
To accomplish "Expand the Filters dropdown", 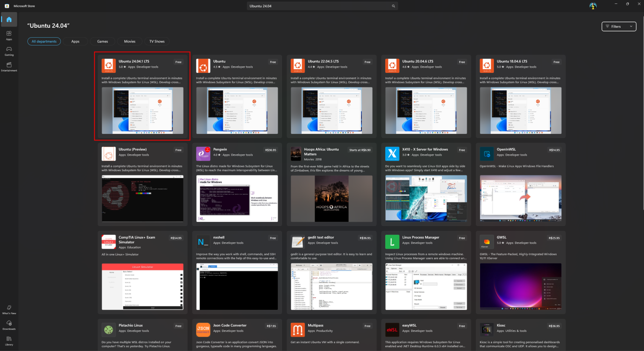I will [x=619, y=26].
